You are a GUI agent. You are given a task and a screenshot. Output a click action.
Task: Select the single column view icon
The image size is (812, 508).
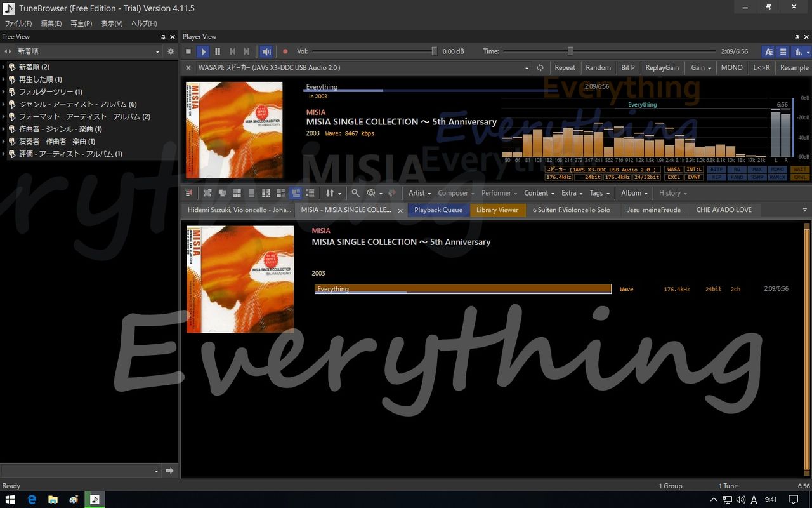click(251, 193)
